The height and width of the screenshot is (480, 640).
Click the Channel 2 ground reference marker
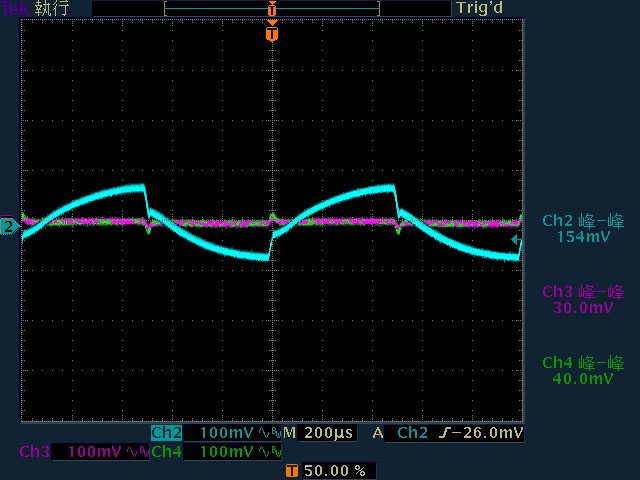click(8, 227)
